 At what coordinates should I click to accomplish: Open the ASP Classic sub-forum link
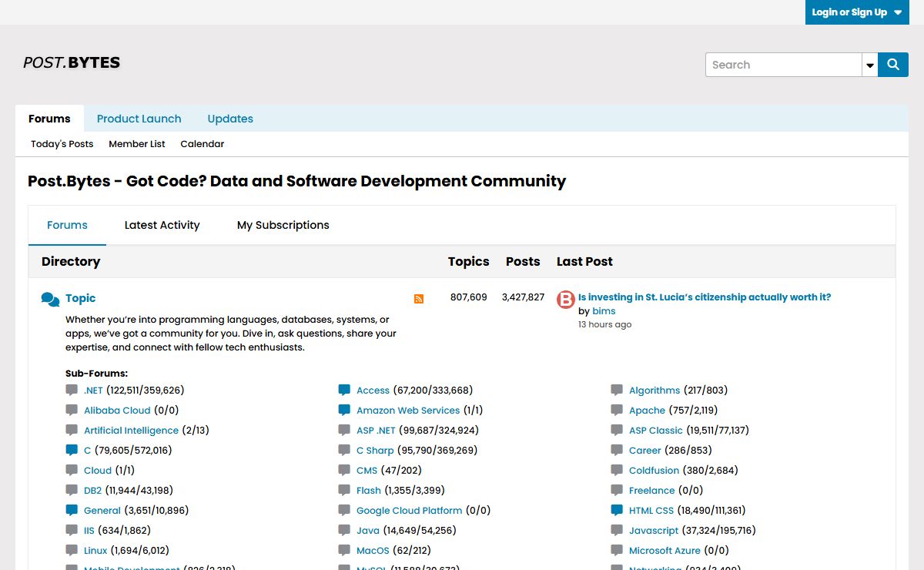(656, 431)
